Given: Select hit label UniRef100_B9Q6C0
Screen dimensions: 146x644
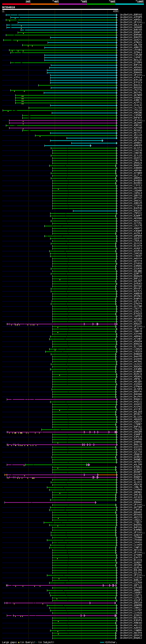Looking at the screenshot, I should click(x=131, y=399).
